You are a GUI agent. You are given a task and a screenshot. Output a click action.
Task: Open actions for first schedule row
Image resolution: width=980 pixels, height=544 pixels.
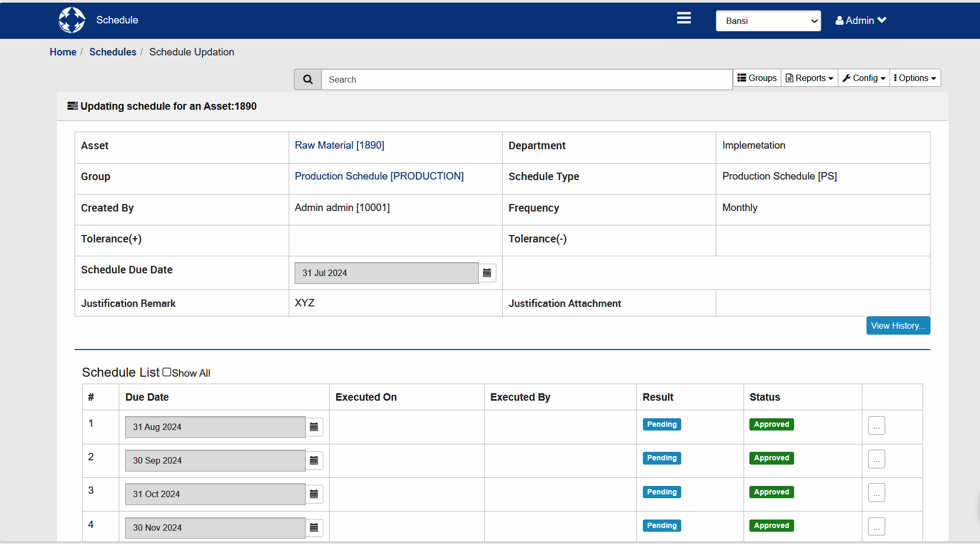click(x=876, y=425)
